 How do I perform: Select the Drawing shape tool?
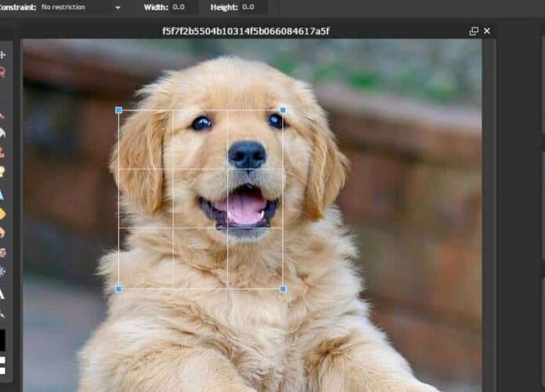[2, 172]
